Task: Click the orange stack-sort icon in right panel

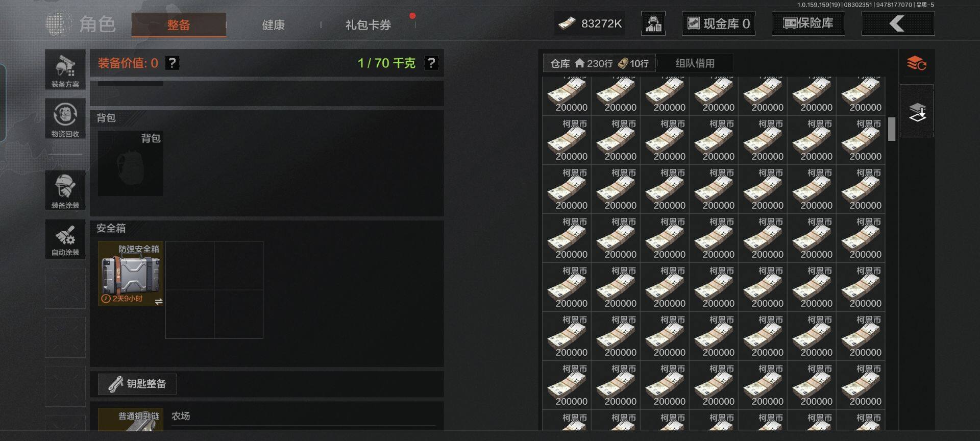Action: 917,64
